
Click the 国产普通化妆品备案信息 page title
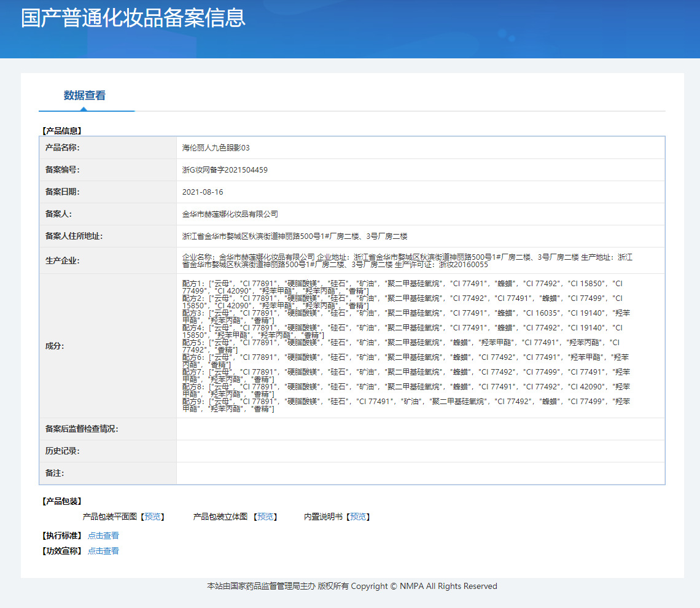(x=133, y=18)
